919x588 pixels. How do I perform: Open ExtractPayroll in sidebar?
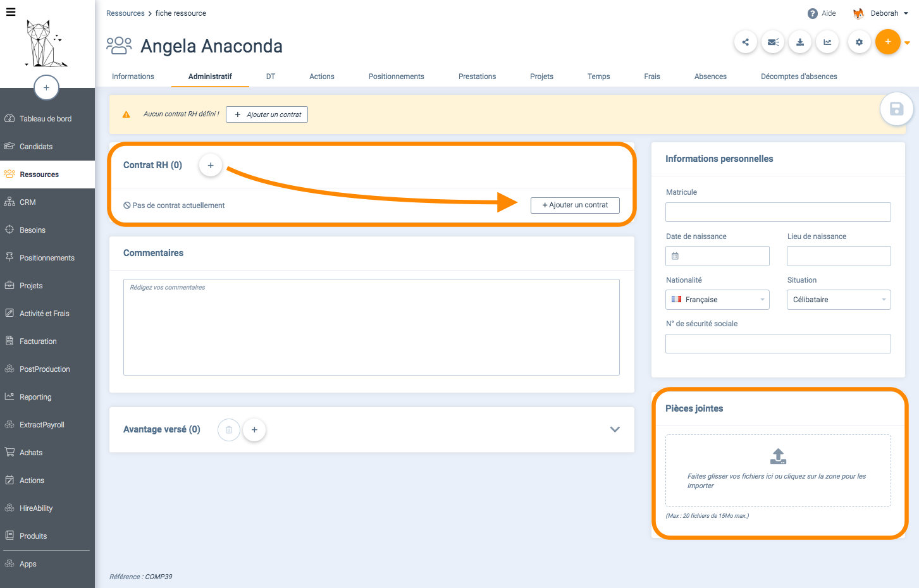(x=47, y=425)
